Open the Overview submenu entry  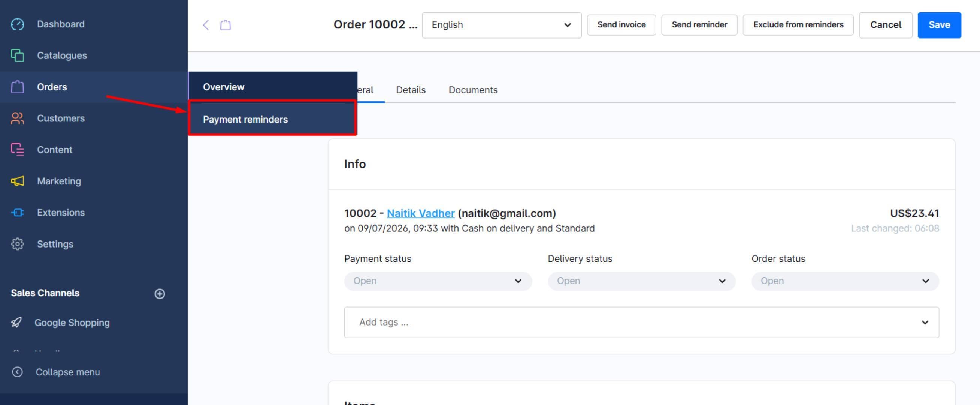pos(273,87)
